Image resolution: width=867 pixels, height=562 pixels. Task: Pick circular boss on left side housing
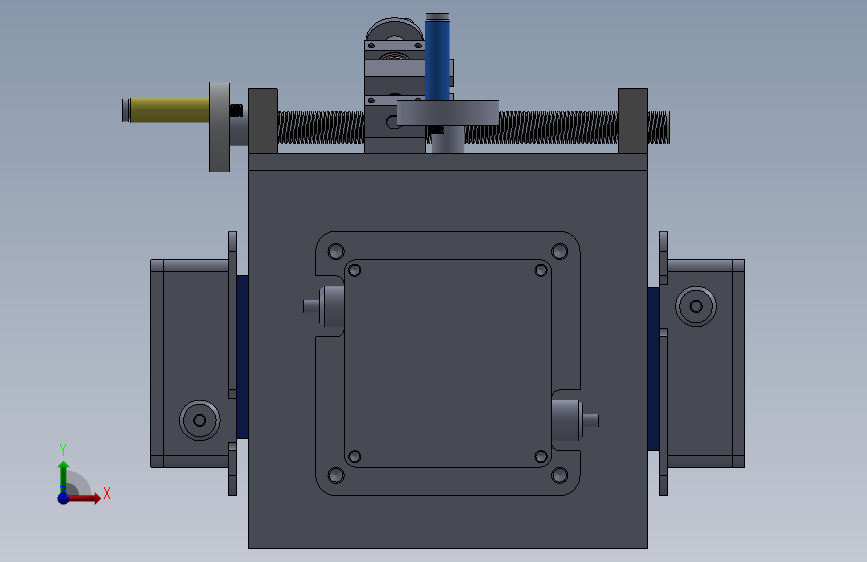200,420
